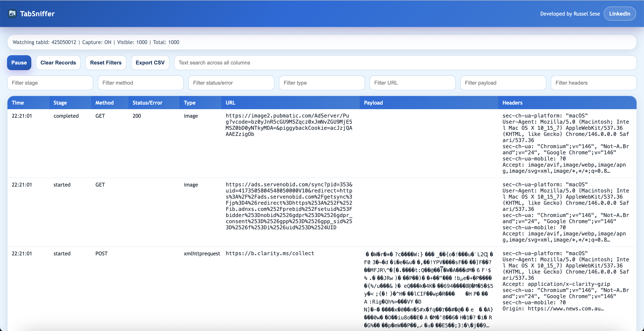The image size is (644, 331).
Task: Focus the text search across all columns field
Action: 405,62
